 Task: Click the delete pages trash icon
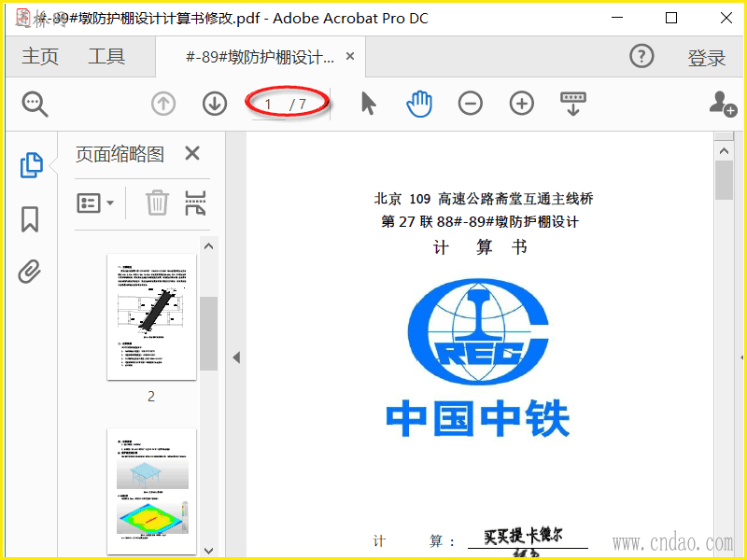(157, 203)
